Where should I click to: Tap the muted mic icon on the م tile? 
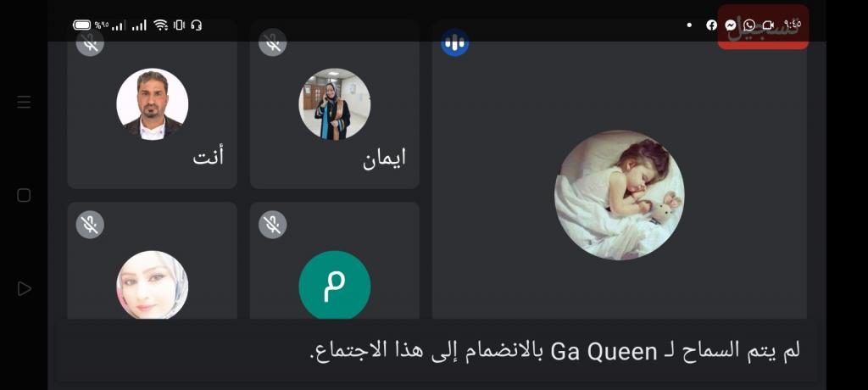272,225
